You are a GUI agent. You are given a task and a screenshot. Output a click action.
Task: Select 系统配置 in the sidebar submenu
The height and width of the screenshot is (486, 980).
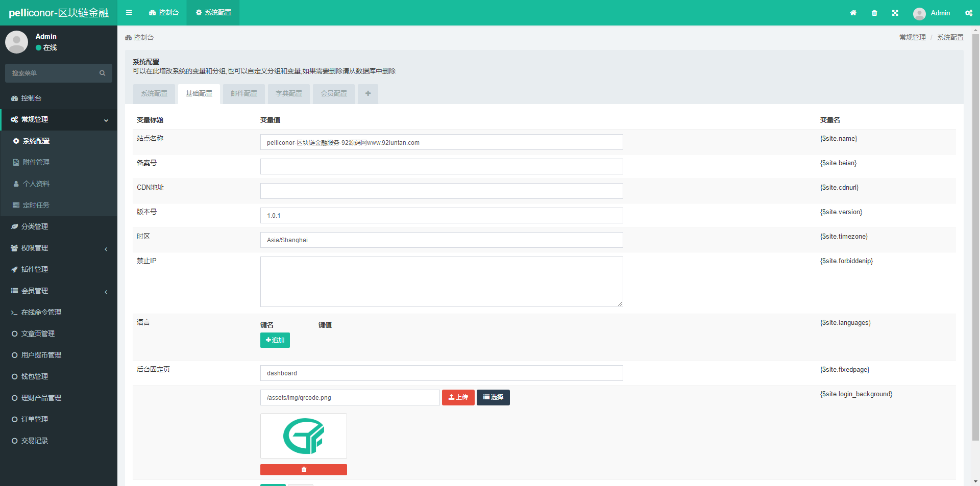[59, 141]
